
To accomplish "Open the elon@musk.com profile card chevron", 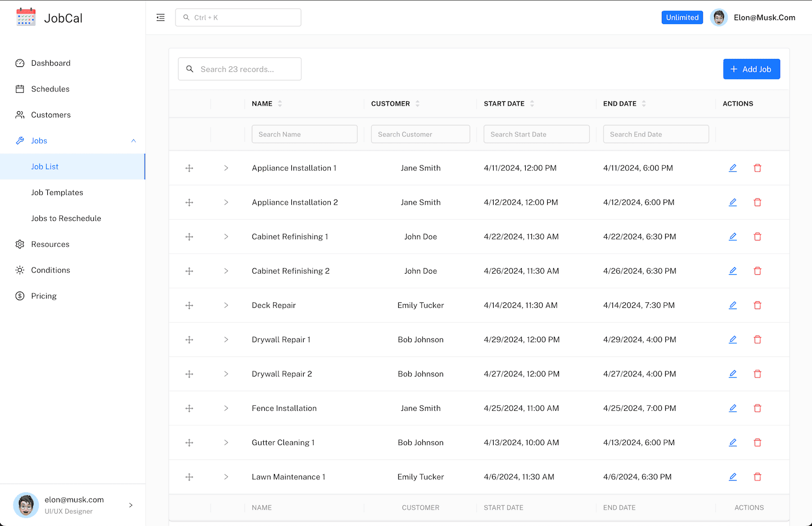I will pyautogui.click(x=131, y=505).
